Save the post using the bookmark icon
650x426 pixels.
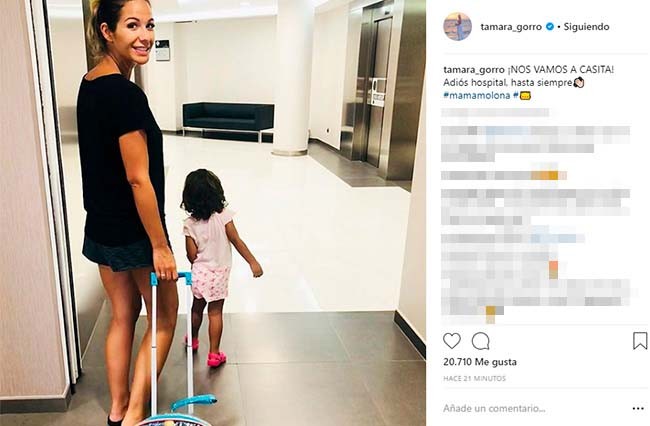[640, 341]
